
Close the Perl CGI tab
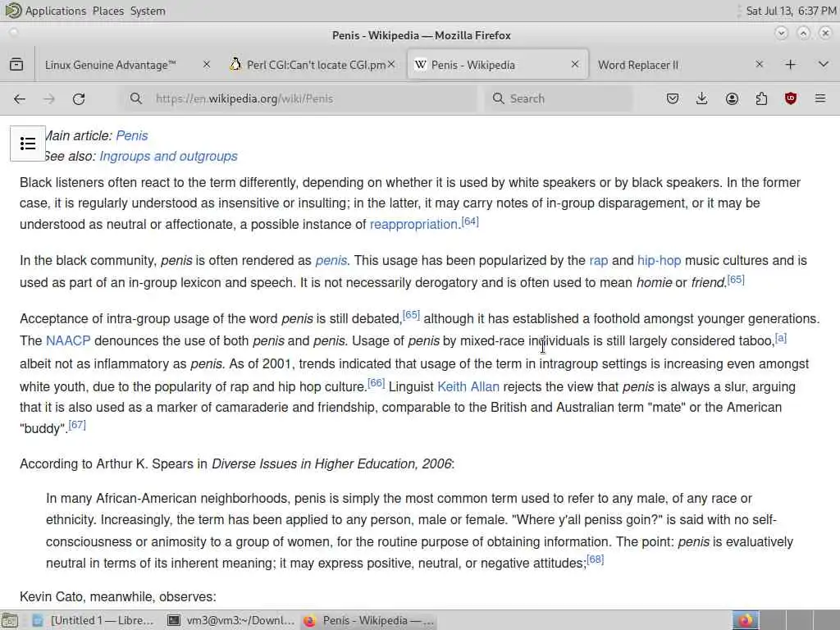(391, 64)
